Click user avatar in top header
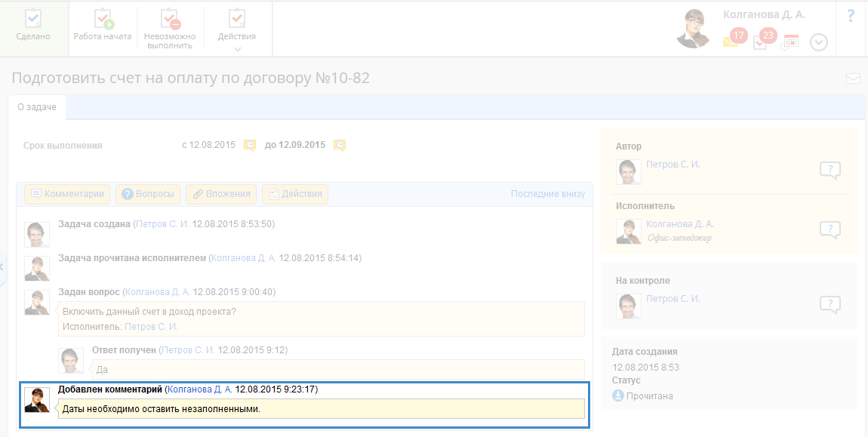 click(x=694, y=28)
